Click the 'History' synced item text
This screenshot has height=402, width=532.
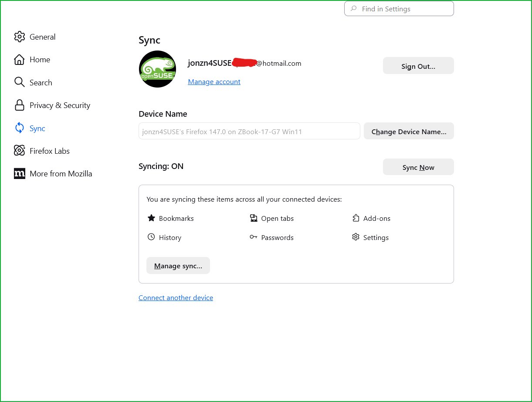(170, 237)
